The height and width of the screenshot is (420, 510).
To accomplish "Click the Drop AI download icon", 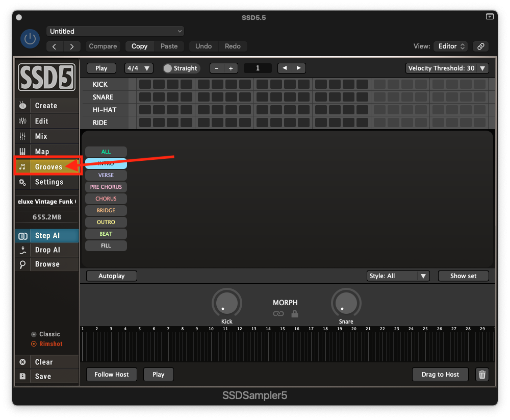I will (x=22, y=250).
